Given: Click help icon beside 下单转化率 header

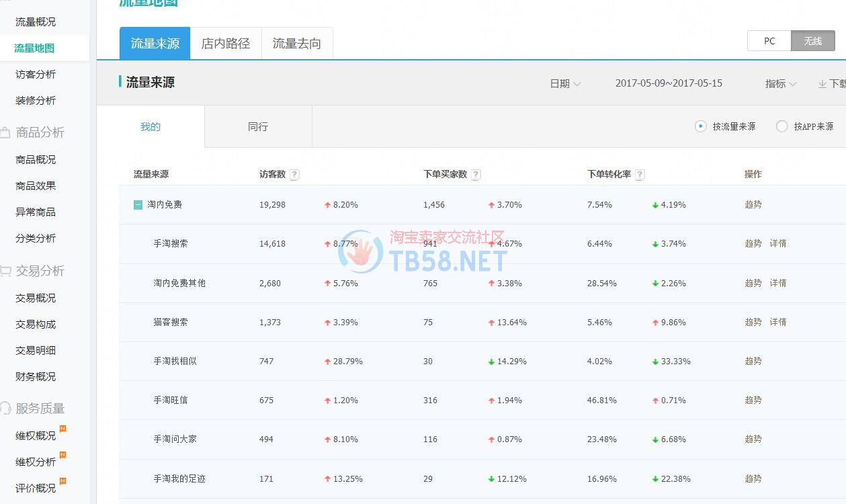Looking at the screenshot, I should pos(640,175).
